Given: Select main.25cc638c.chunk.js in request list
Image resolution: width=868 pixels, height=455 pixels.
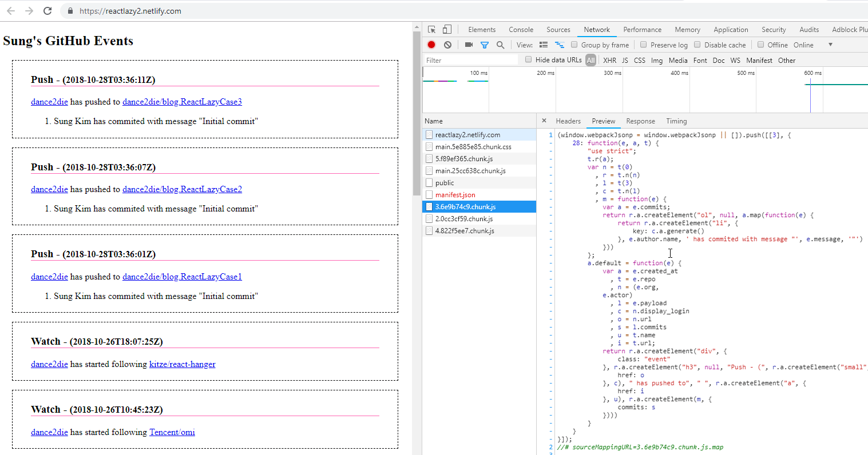Looking at the screenshot, I should click(470, 171).
